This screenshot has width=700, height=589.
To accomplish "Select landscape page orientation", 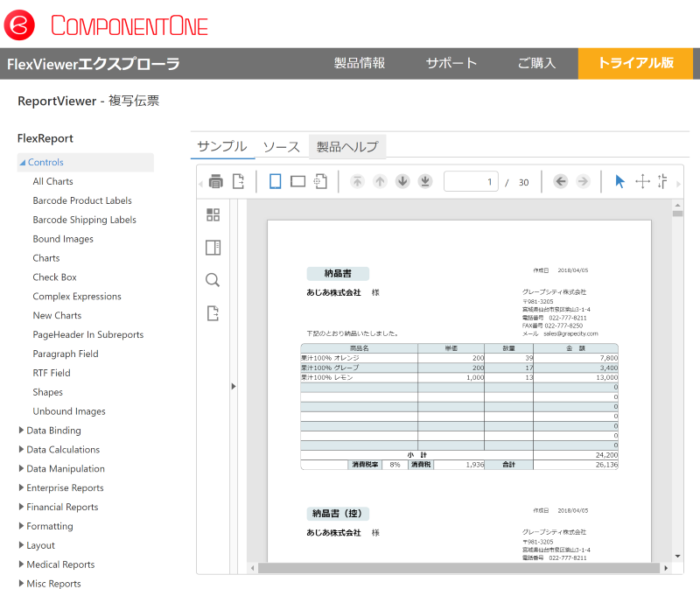I will (297, 181).
